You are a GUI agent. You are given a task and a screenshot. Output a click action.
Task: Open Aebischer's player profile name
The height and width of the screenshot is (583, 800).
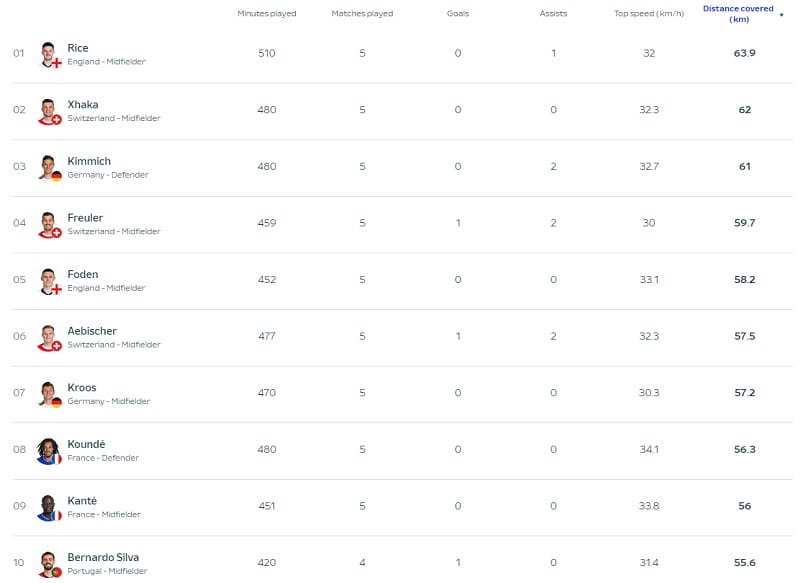92,331
